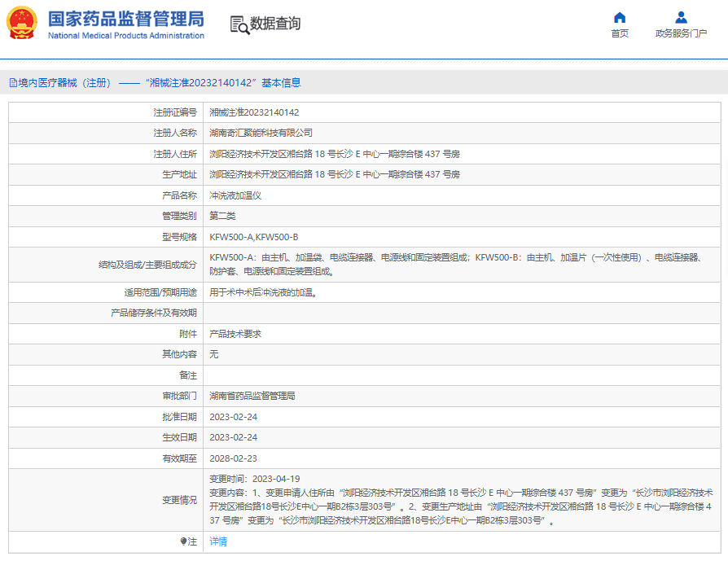The image size is (728, 561).
Task: Open the 政务服务门户 text link
Action: [681, 34]
